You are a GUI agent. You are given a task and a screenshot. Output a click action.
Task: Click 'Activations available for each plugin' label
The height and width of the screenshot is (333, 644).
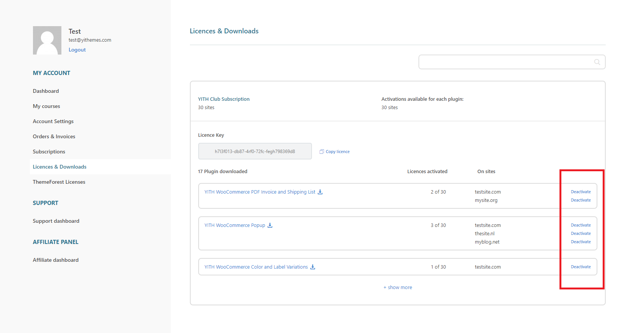(422, 99)
